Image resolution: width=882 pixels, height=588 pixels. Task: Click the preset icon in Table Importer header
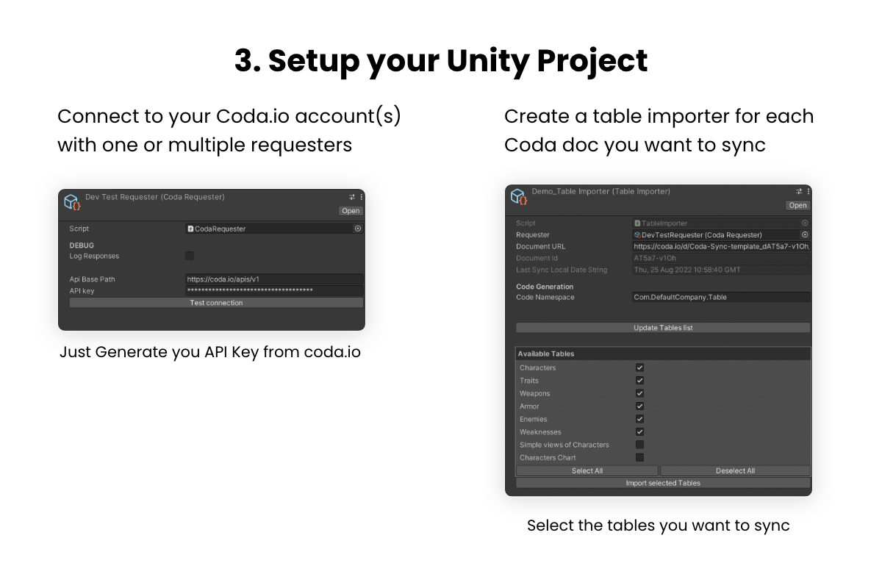pos(799,191)
